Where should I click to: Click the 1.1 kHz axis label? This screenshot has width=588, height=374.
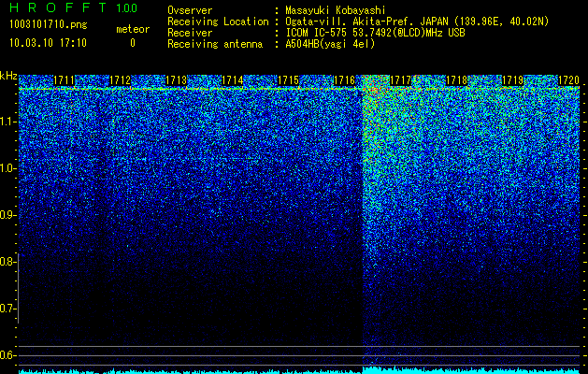click(x=7, y=122)
